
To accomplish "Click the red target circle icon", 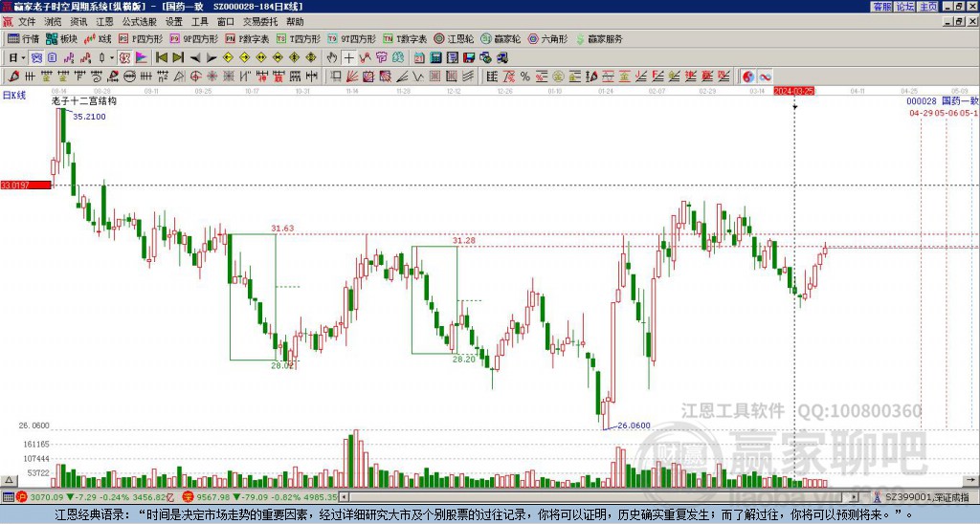I will [195, 76].
